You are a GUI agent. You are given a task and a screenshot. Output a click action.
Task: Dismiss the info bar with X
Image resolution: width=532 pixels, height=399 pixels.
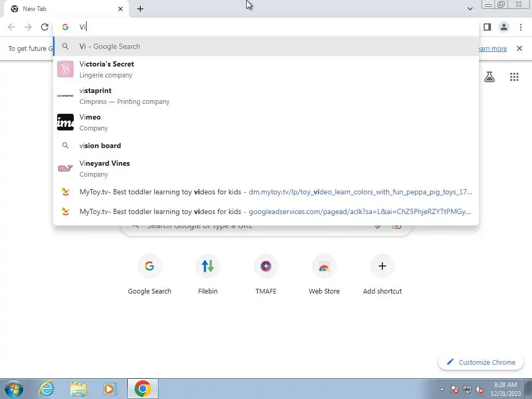pos(520,48)
